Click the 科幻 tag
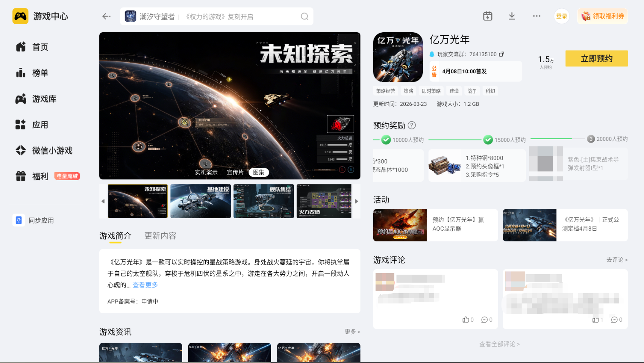 click(491, 91)
